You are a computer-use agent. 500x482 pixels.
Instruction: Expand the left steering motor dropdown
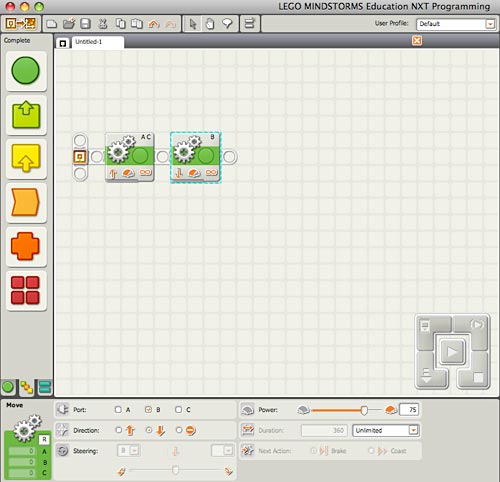tap(129, 451)
